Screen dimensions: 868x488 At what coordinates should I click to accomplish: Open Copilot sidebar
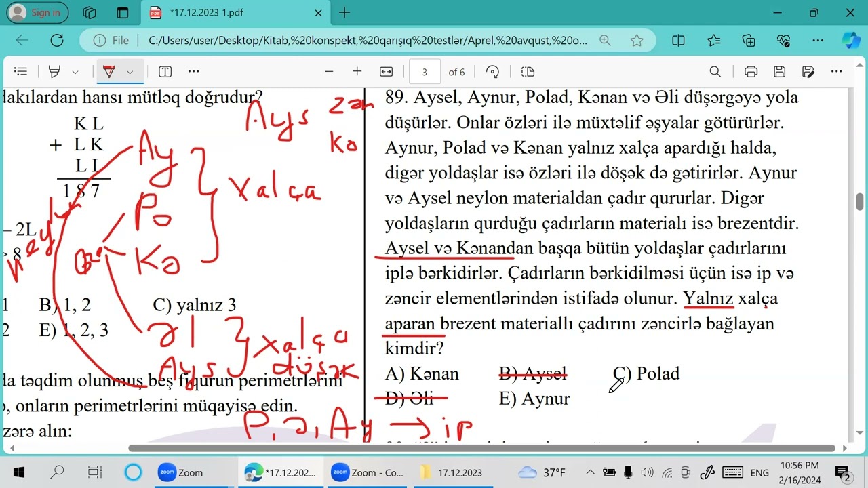click(x=850, y=41)
